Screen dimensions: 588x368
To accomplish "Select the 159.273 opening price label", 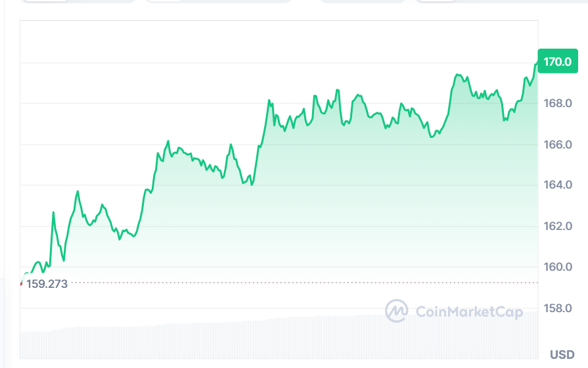I will pyautogui.click(x=47, y=285).
